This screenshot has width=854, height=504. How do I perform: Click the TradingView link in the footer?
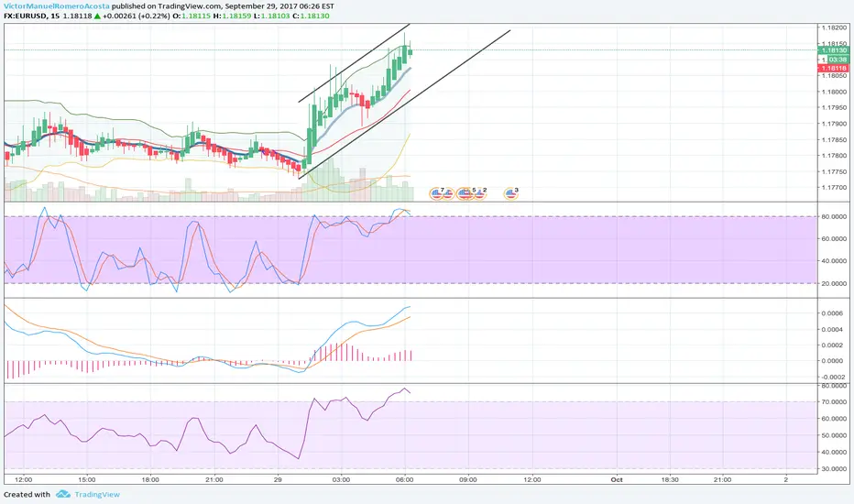tap(97, 495)
